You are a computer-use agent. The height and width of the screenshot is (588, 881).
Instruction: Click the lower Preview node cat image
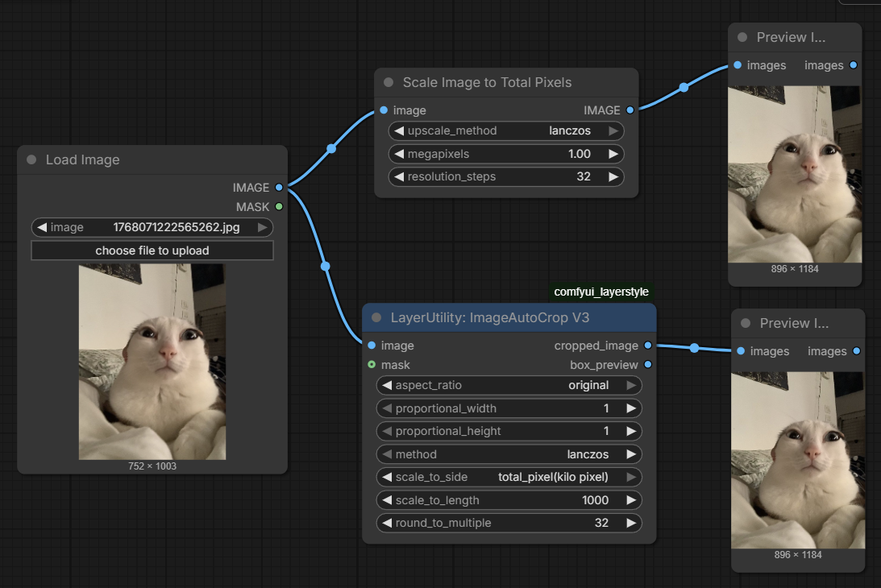tap(798, 460)
